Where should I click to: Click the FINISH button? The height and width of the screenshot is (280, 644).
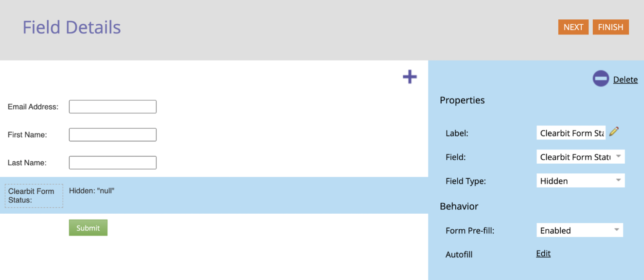pyautogui.click(x=611, y=27)
